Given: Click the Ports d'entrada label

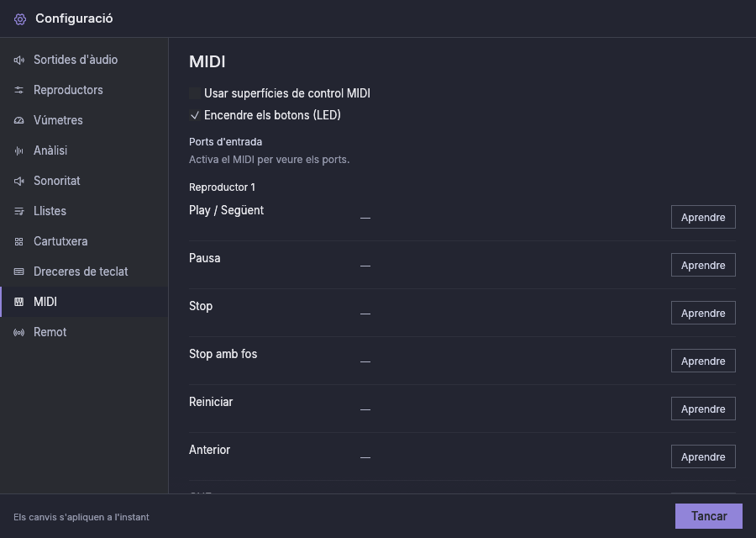Looking at the screenshot, I should coord(225,142).
